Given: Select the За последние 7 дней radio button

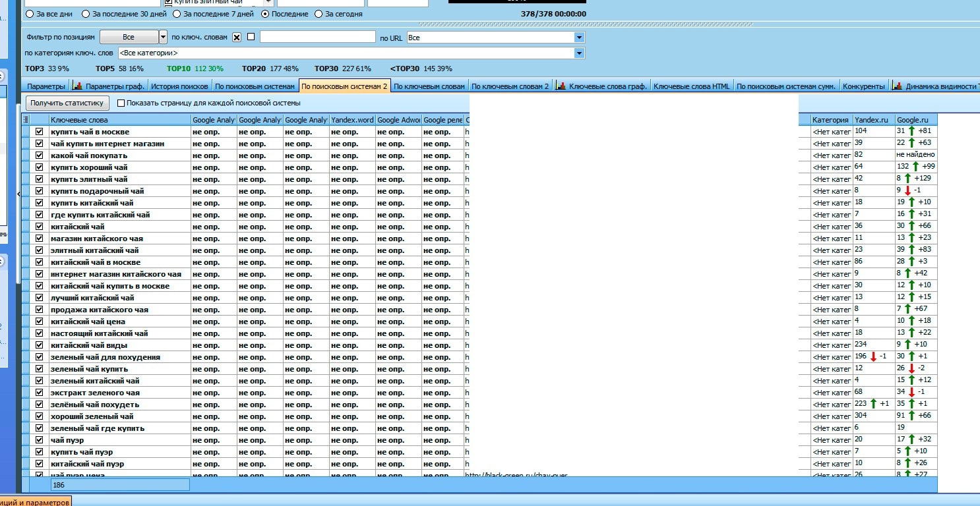Looking at the screenshot, I should point(177,14).
